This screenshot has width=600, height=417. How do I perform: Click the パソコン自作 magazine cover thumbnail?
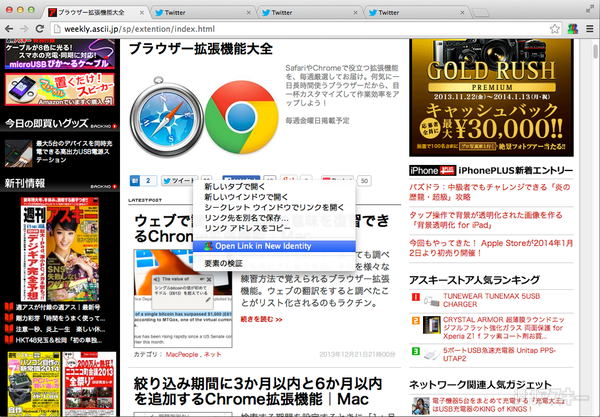click(34, 384)
